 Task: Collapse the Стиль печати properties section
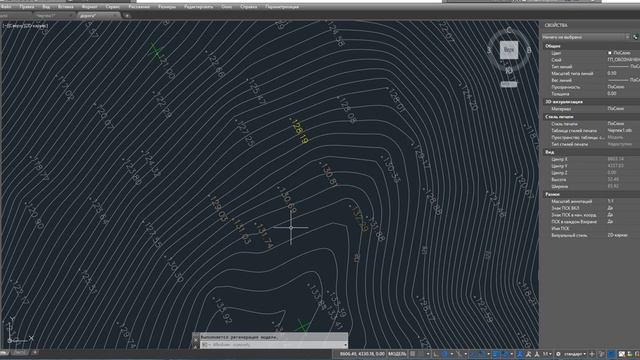[x=559, y=117]
